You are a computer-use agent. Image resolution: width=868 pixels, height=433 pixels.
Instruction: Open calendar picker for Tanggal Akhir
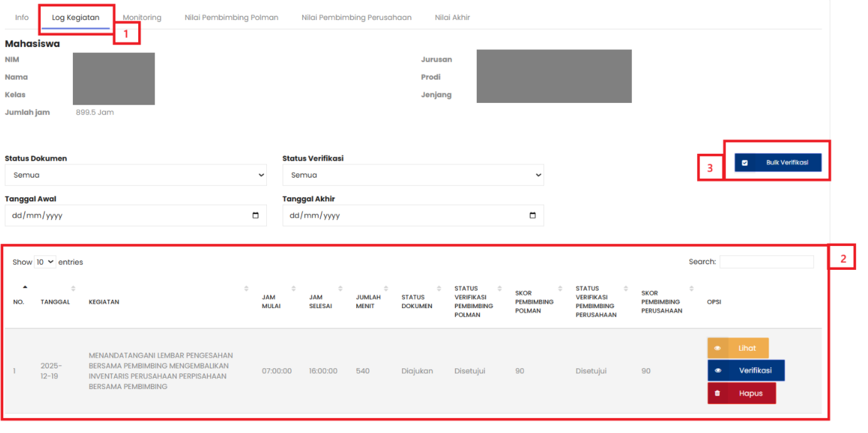click(533, 215)
